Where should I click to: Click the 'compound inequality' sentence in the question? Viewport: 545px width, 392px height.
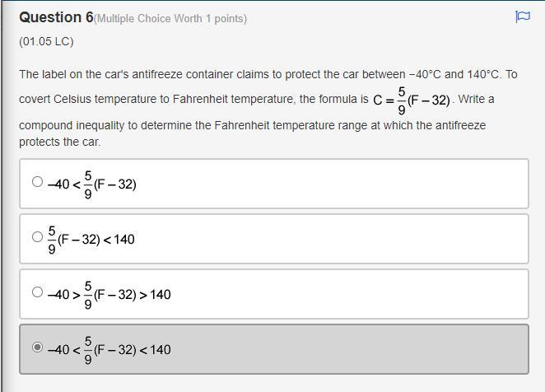(x=252, y=125)
